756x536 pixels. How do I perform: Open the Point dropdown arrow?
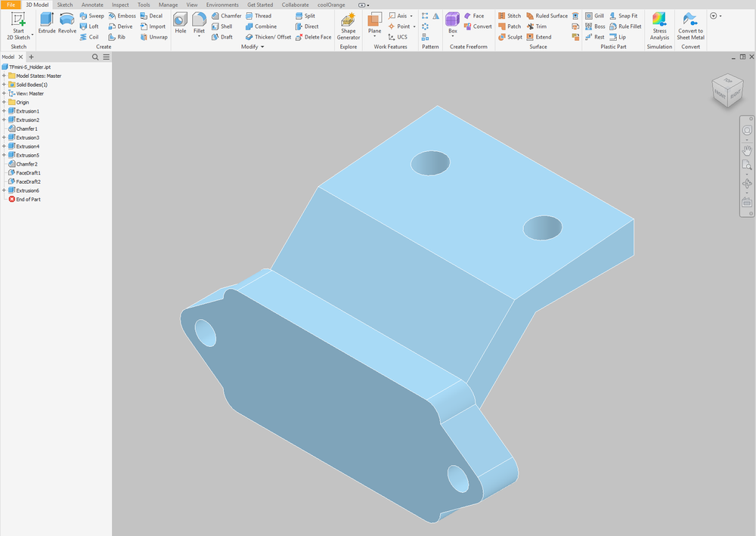pos(414,26)
